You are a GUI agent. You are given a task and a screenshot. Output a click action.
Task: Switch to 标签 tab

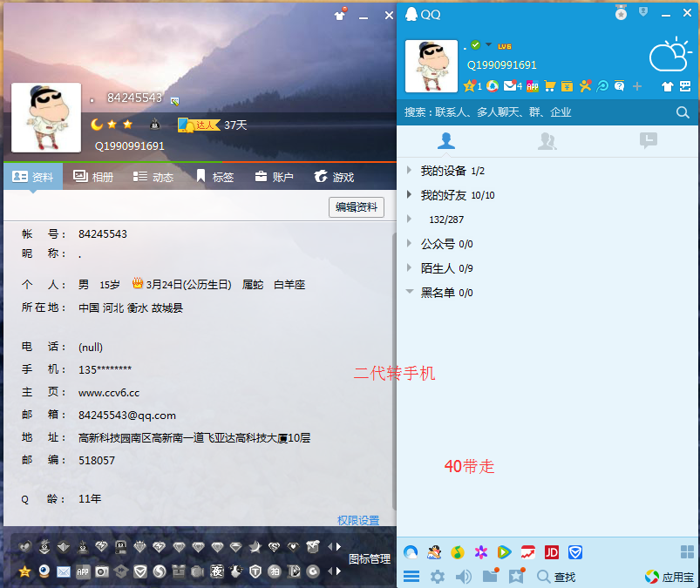pos(215,177)
